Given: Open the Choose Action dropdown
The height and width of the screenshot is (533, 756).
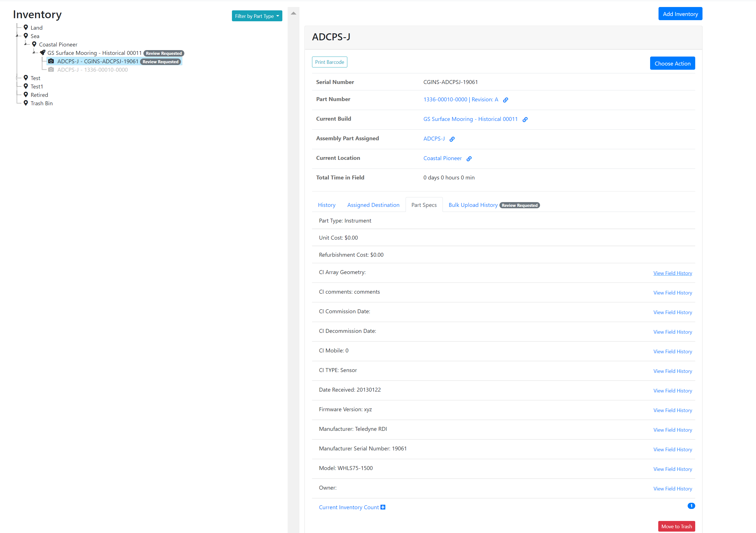Looking at the screenshot, I should coord(672,63).
